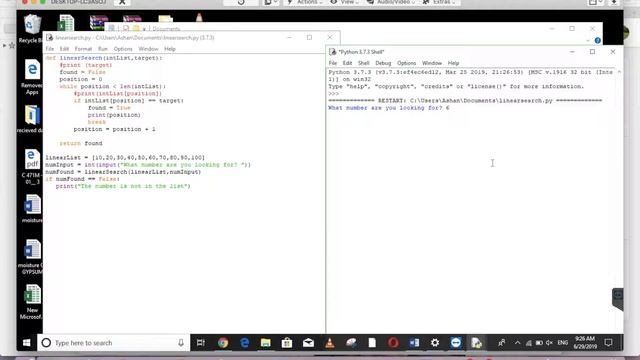Show hidden system tray icons chevron

(518, 343)
